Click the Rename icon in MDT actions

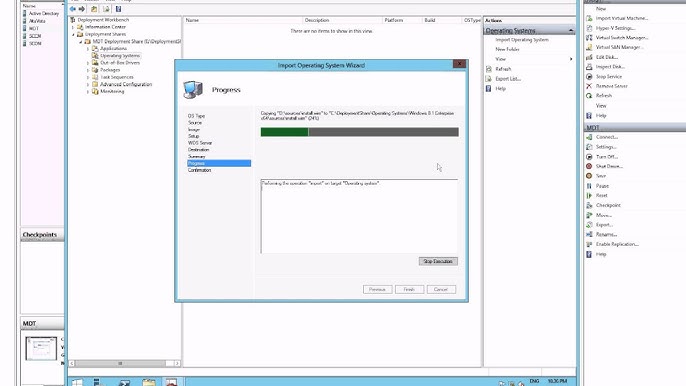point(589,234)
